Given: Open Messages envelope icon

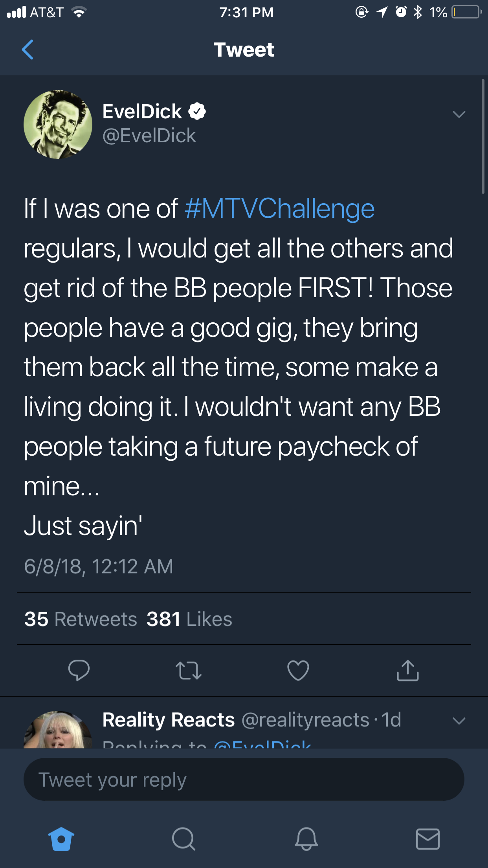Looking at the screenshot, I should [x=428, y=839].
